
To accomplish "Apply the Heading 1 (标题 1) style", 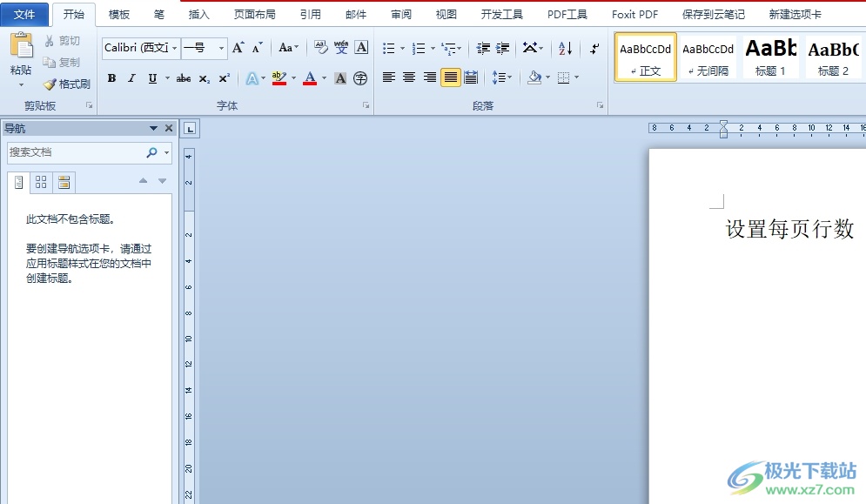I will tap(770, 57).
